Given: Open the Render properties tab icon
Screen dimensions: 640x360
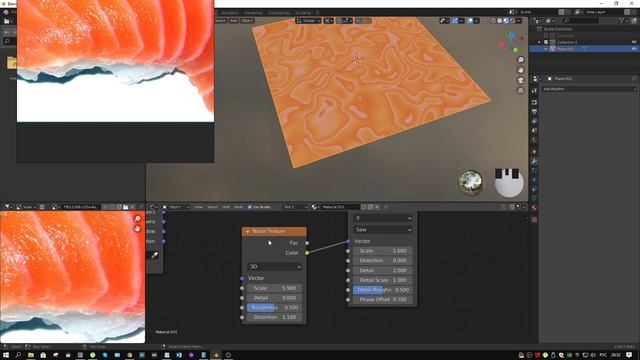Looking at the screenshot, I should [534, 102].
